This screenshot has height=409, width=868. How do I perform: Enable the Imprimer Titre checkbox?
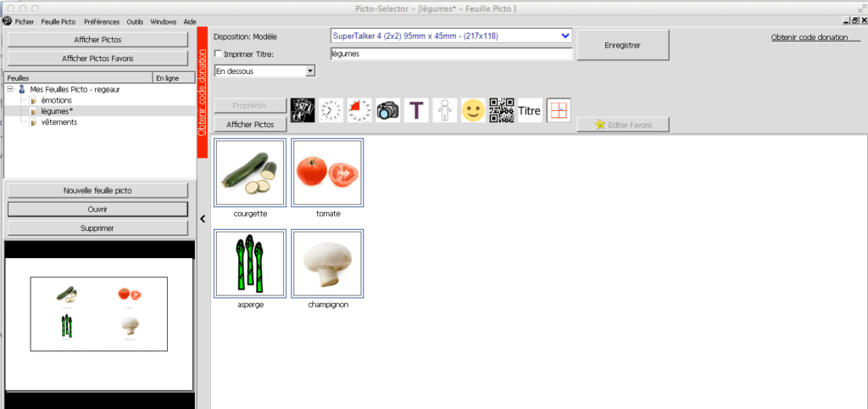(219, 53)
